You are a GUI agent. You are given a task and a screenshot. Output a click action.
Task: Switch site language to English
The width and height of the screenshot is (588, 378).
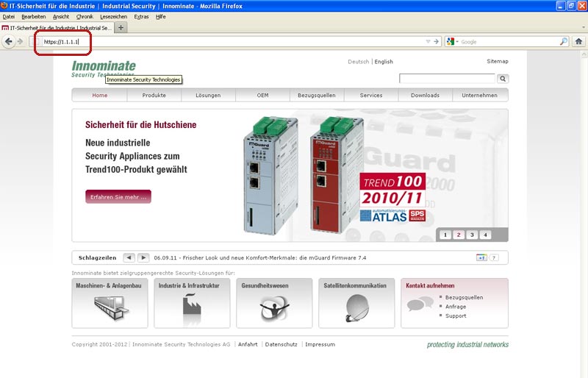384,62
